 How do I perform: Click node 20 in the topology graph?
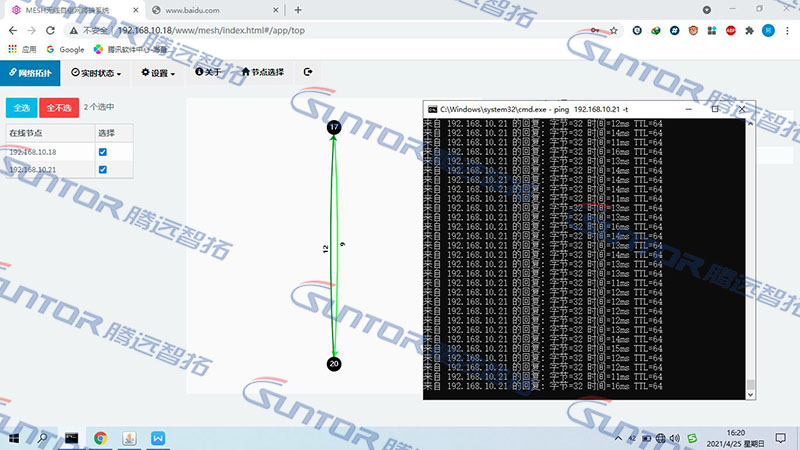[334, 364]
